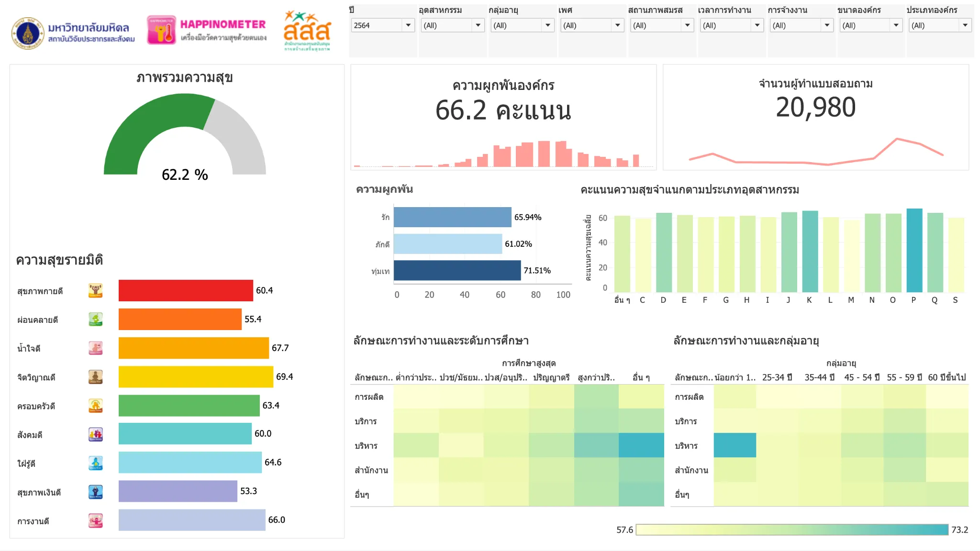
Task: Select the น้ำใจดี heart icon
Action: [96, 348]
